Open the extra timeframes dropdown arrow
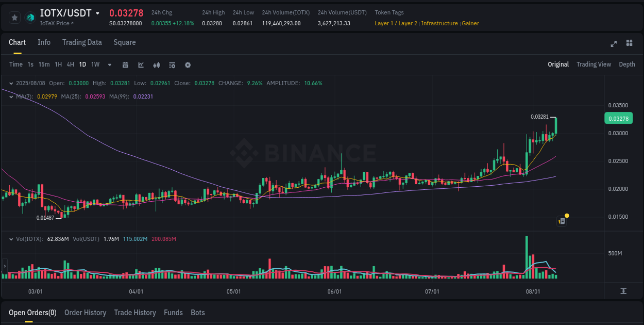This screenshot has width=644, height=325. pos(109,64)
